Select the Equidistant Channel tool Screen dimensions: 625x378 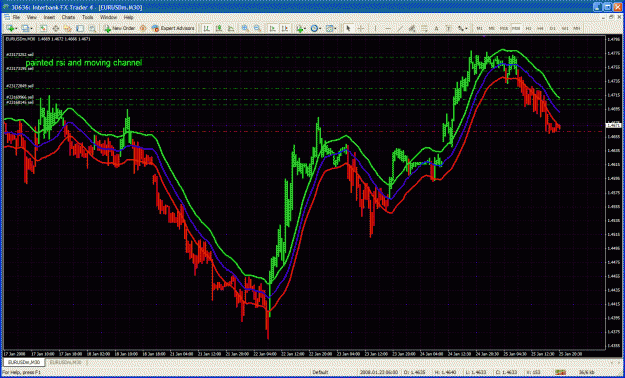412,28
